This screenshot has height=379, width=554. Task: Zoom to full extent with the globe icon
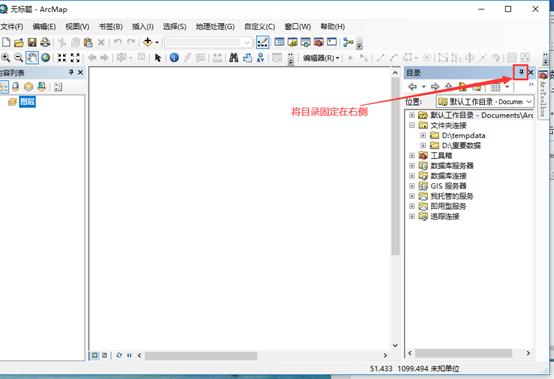pyautogui.click(x=46, y=58)
